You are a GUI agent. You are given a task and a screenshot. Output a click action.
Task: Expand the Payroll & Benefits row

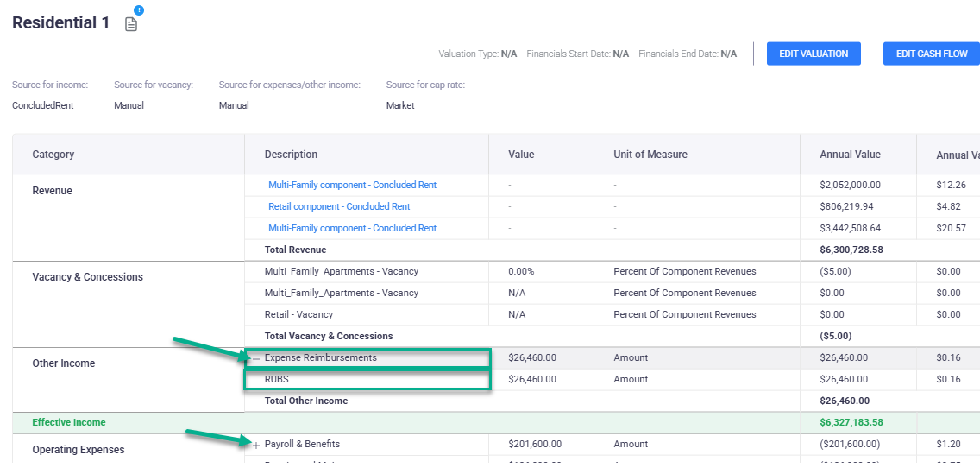point(255,445)
